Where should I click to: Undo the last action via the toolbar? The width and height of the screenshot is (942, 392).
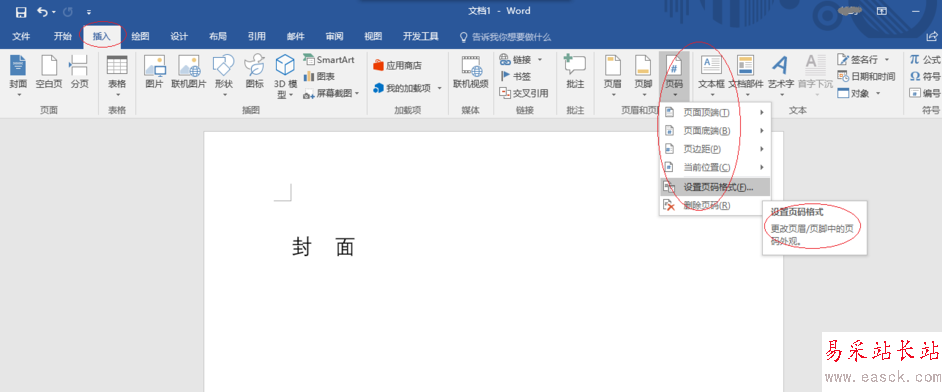(x=43, y=11)
